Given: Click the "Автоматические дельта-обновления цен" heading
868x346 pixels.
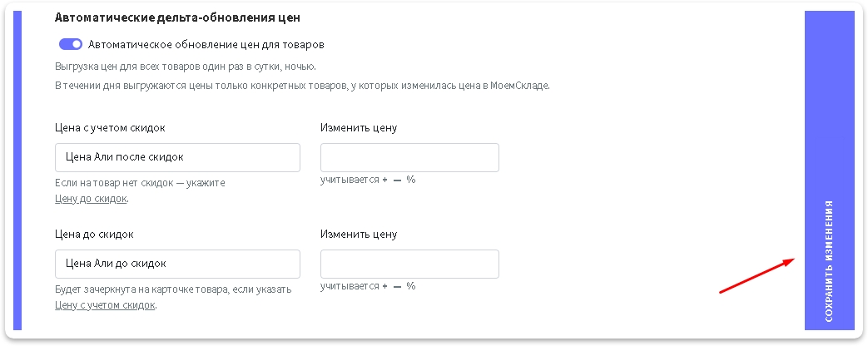Looking at the screenshot, I should pos(177,17).
